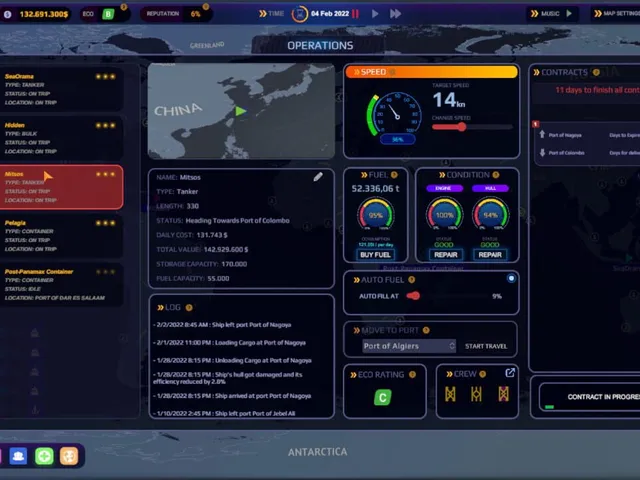The height and width of the screenshot is (480, 640).
Task: Toggle the Auto Fuel radio button
Action: [x=511, y=279]
